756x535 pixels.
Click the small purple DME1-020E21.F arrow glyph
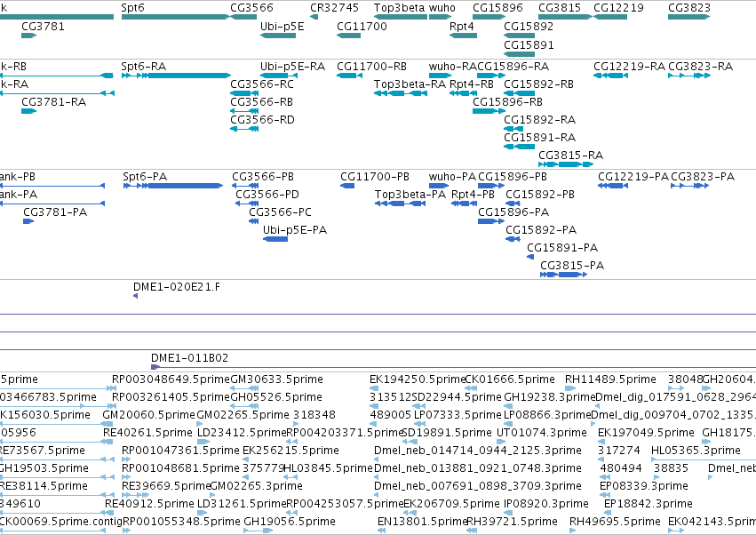click(x=136, y=296)
